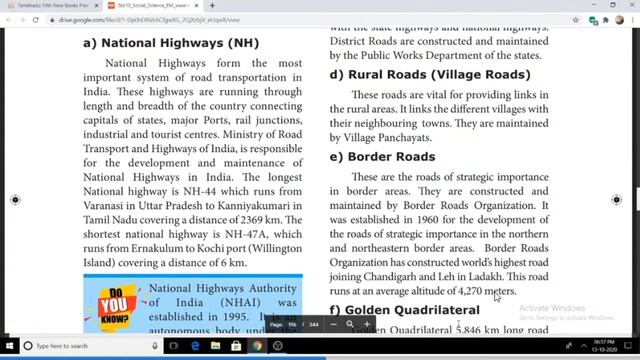The width and height of the screenshot is (640, 360).
Task: Click the Type here to search box
Action: pos(92,346)
